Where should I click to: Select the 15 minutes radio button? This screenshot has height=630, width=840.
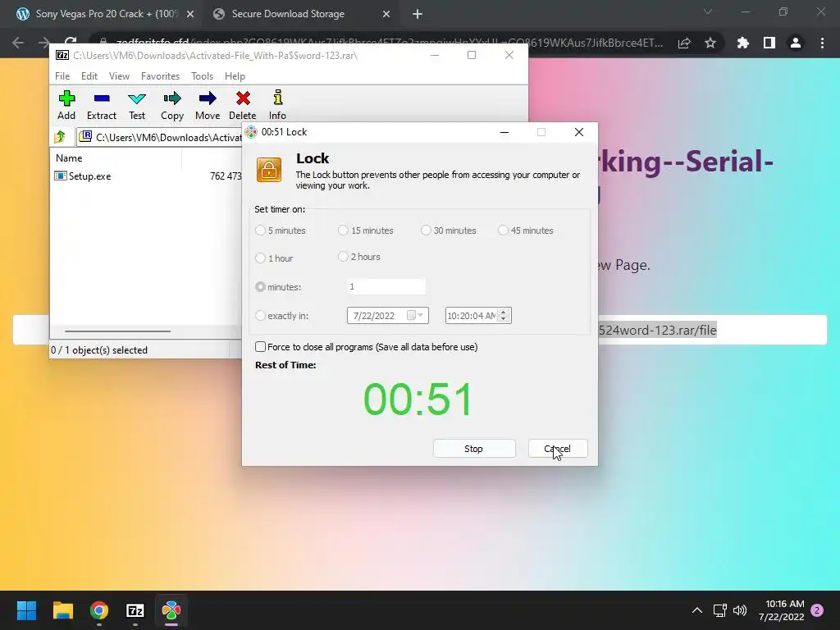coord(344,231)
